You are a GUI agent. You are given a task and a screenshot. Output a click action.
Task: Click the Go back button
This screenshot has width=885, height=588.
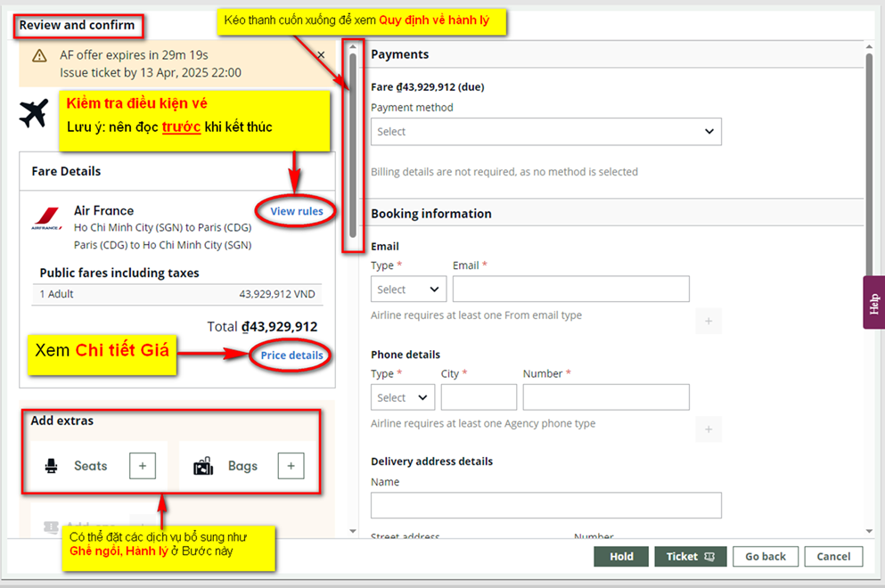tap(766, 557)
